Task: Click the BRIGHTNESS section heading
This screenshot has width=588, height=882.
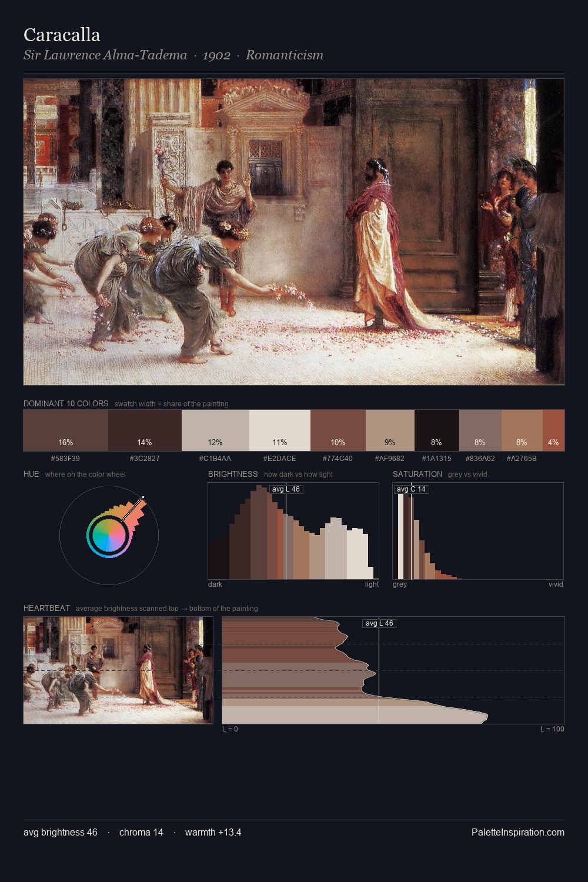Action: [233, 474]
